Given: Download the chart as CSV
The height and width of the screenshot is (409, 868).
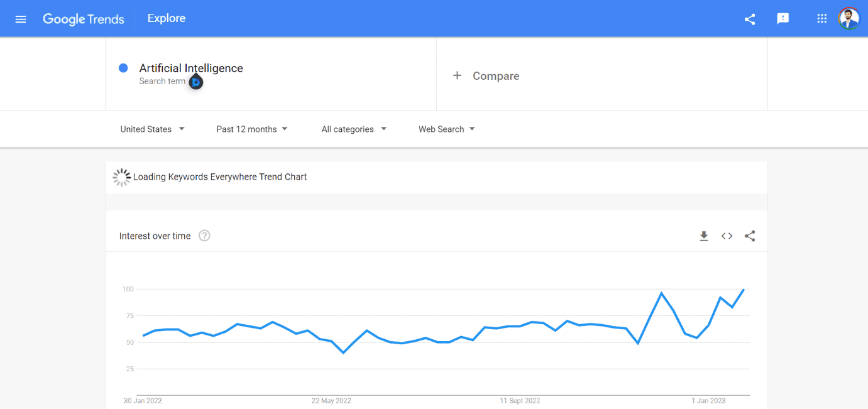Looking at the screenshot, I should [x=704, y=236].
